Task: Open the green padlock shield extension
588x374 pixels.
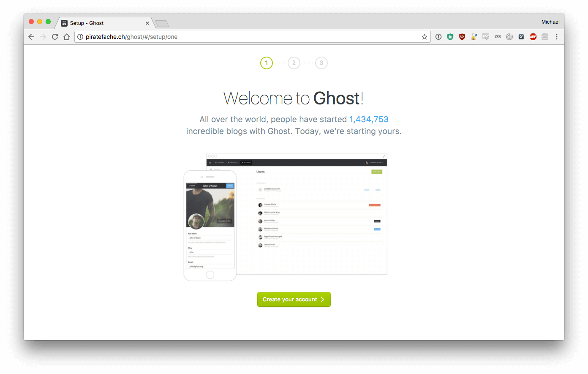Action: click(450, 37)
